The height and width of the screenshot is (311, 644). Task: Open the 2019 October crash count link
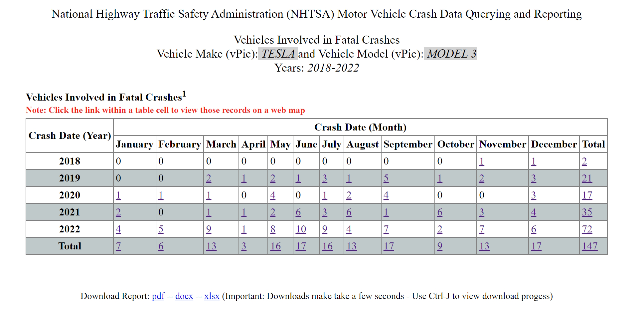click(440, 178)
